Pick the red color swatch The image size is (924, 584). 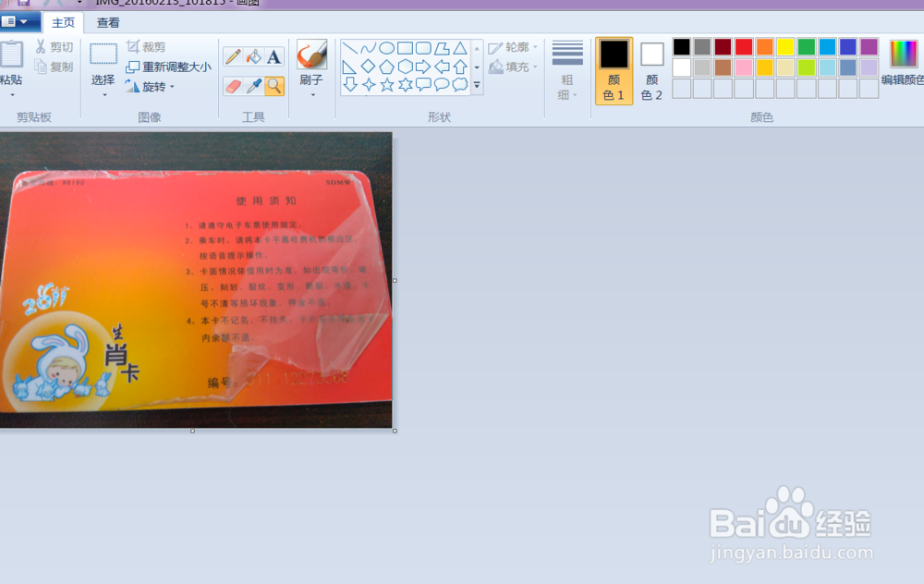744,46
